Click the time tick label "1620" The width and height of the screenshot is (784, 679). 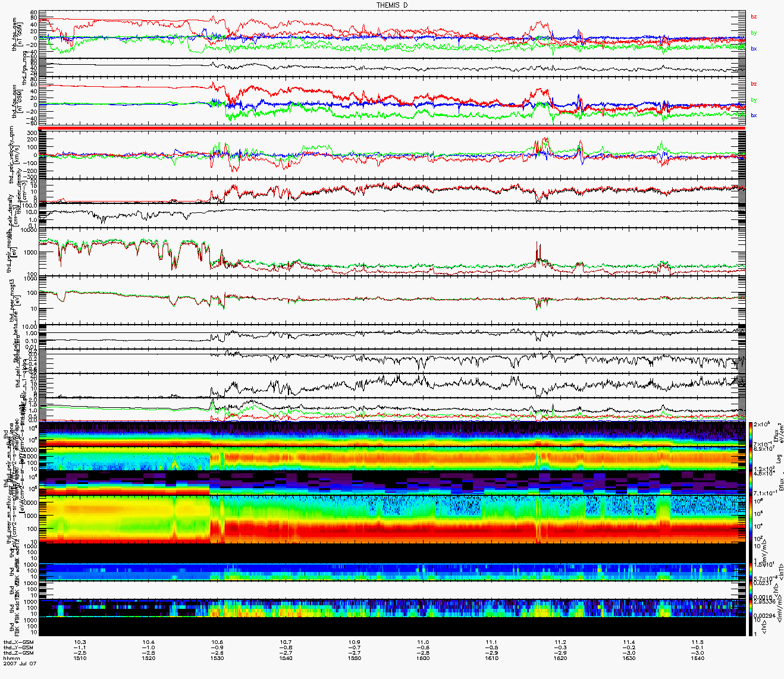point(560,658)
